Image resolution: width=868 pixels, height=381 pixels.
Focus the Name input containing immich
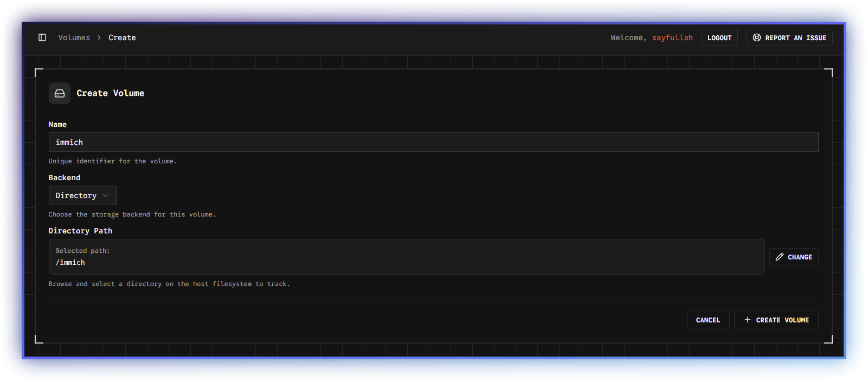(x=433, y=142)
